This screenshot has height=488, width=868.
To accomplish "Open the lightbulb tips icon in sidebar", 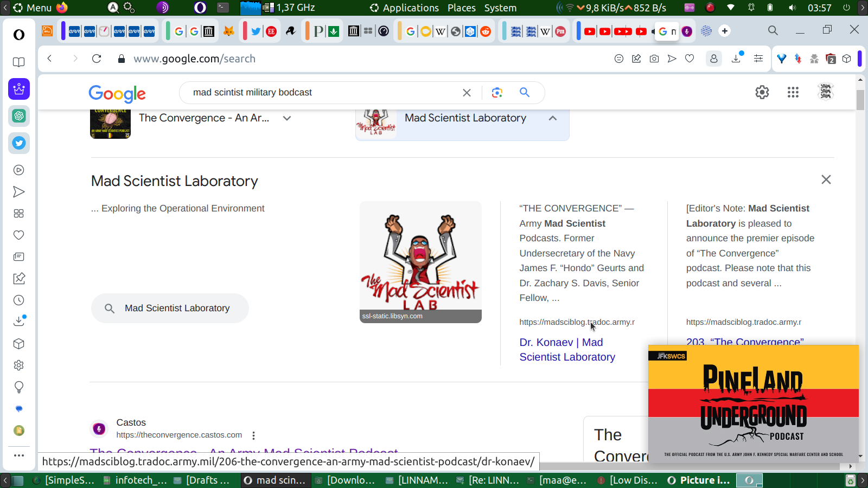I will (x=19, y=387).
